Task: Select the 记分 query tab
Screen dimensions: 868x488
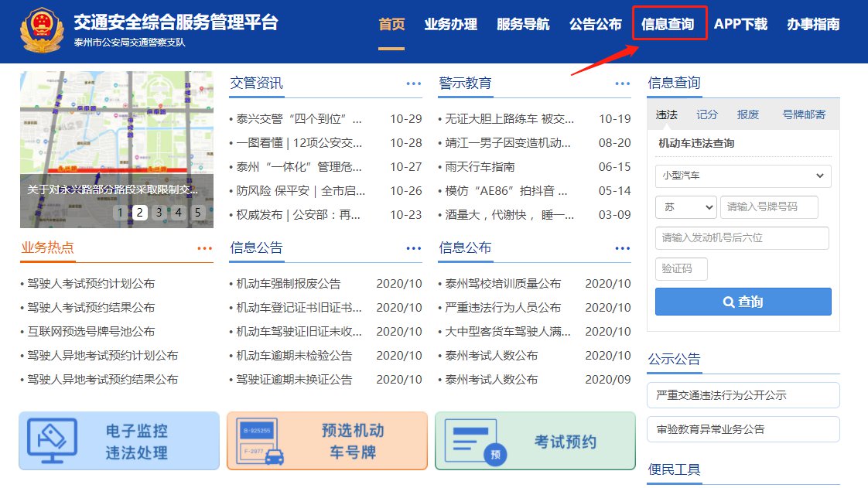Action: click(x=707, y=114)
